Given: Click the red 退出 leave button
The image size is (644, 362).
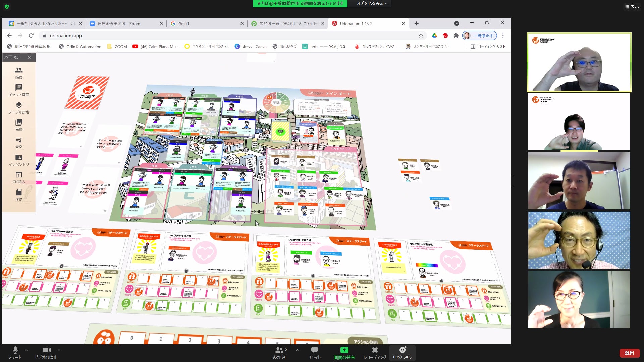Looking at the screenshot, I should (x=629, y=353).
